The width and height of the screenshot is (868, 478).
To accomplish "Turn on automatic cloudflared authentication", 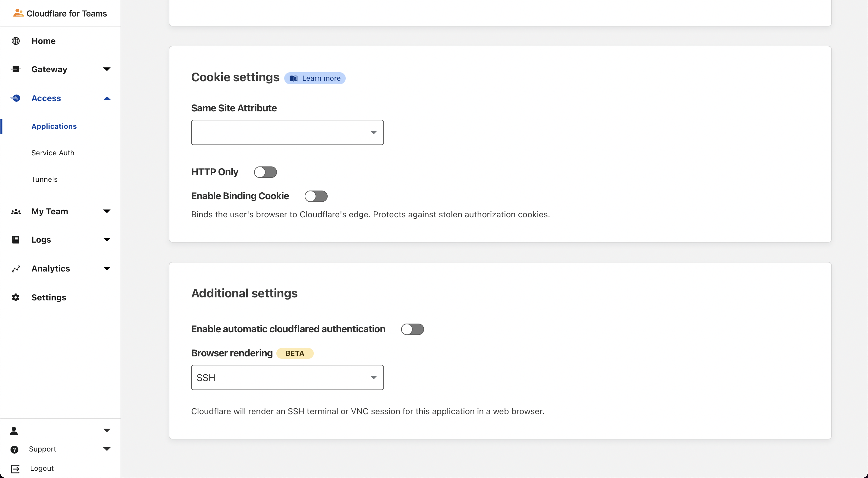I will [x=412, y=329].
